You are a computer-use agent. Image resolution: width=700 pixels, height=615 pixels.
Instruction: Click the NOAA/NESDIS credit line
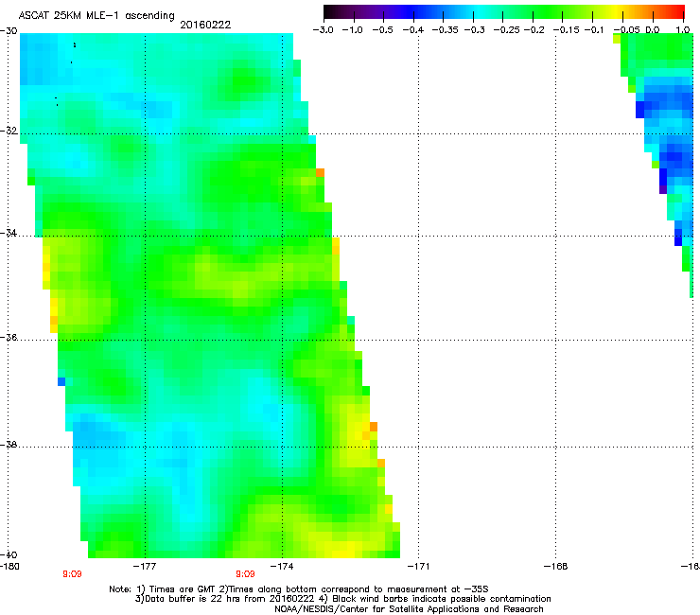(x=409, y=608)
